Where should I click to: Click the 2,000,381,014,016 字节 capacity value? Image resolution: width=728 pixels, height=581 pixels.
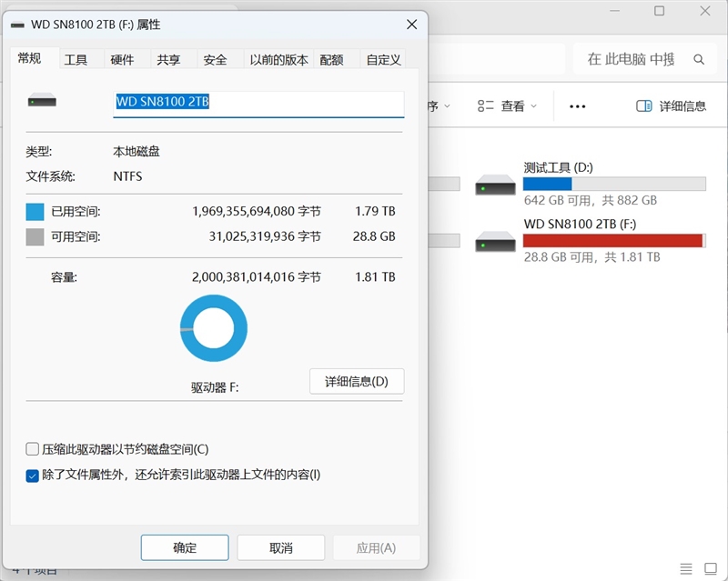tap(257, 277)
